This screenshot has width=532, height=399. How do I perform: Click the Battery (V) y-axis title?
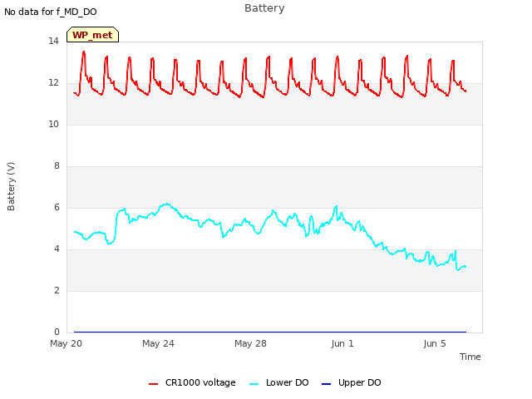[11, 186]
